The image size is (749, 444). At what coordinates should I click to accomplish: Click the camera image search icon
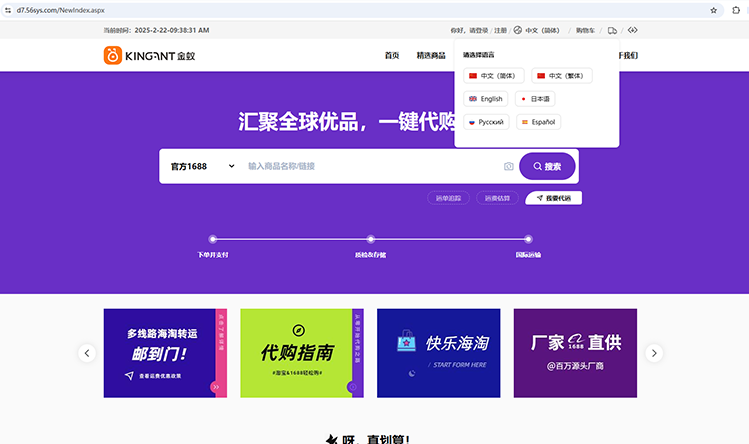(508, 166)
